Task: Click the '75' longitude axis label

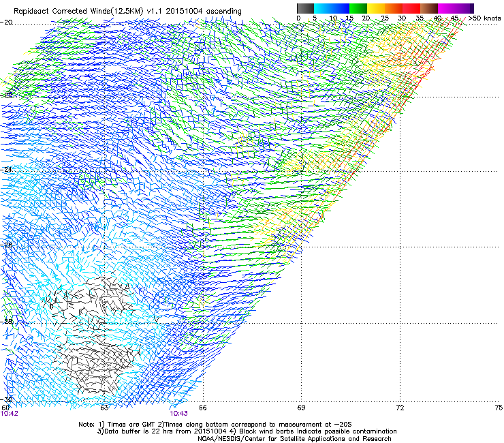Action: point(499,408)
